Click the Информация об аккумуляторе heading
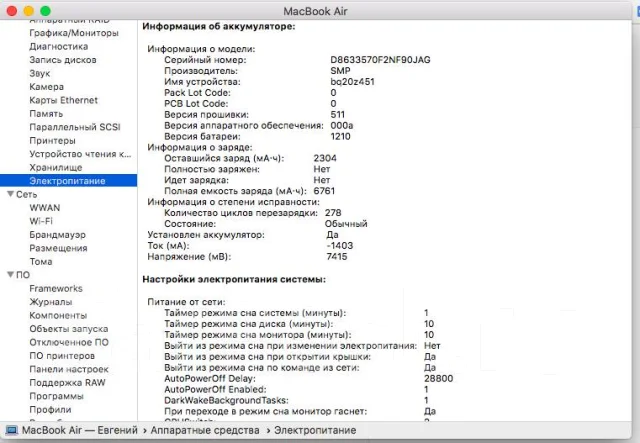 pos(219,27)
